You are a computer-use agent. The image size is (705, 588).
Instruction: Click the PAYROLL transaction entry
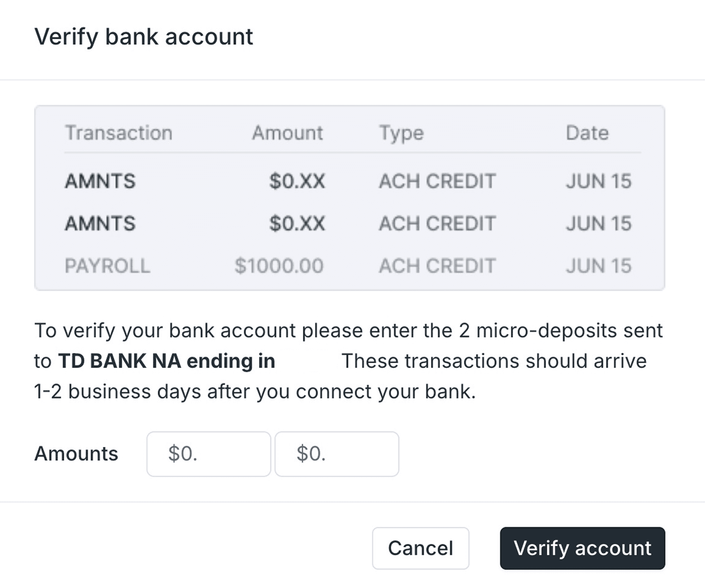[x=107, y=266]
